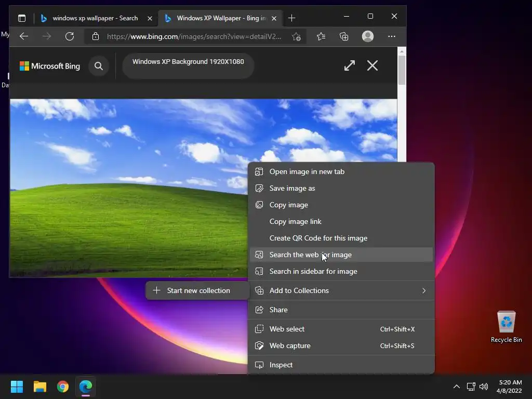Click the bing.com address bar URL

pos(194,36)
